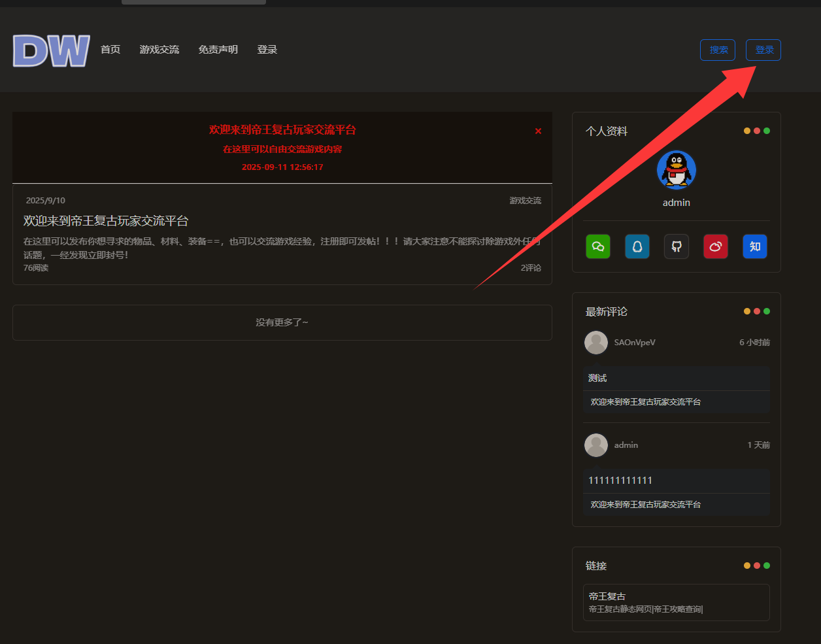
Task: Click SAOnVpeV's comment avatar
Action: click(x=595, y=343)
